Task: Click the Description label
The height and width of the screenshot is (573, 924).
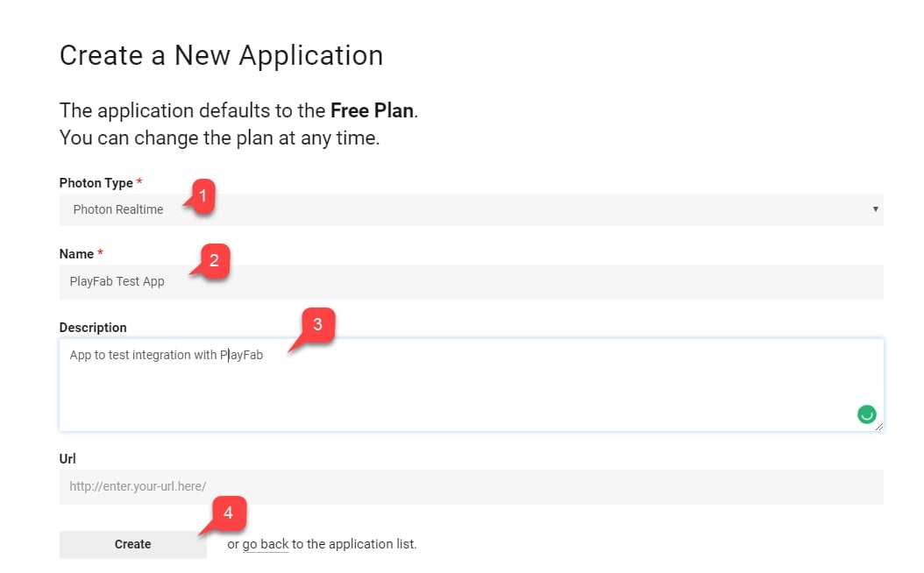Action: 93,328
